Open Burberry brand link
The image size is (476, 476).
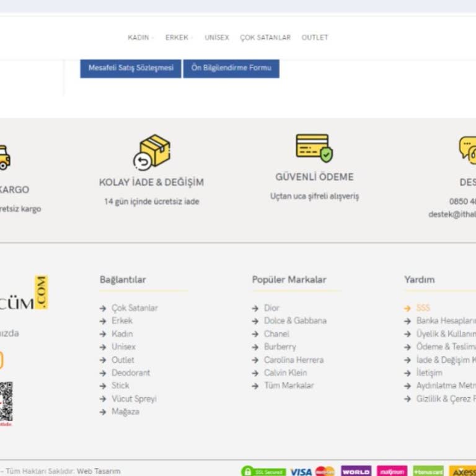pos(280,346)
